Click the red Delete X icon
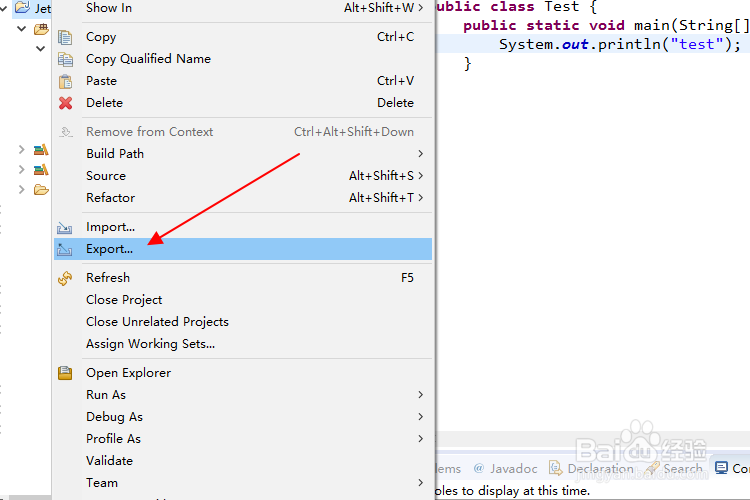This screenshot has width=750, height=500. (x=66, y=103)
